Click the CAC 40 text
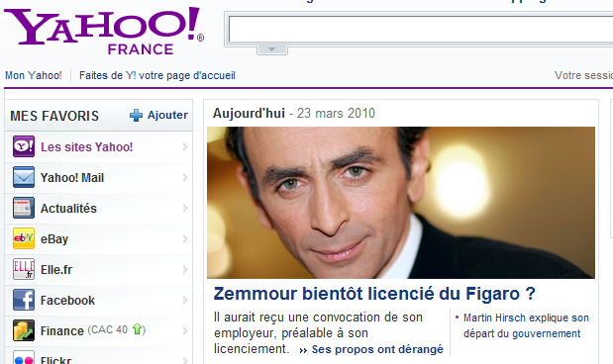613x364 pixels. click(109, 329)
